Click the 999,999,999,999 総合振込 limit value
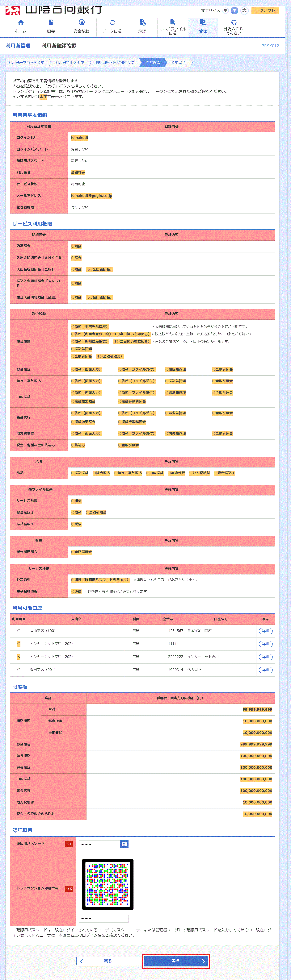The image size is (291, 980). click(256, 745)
